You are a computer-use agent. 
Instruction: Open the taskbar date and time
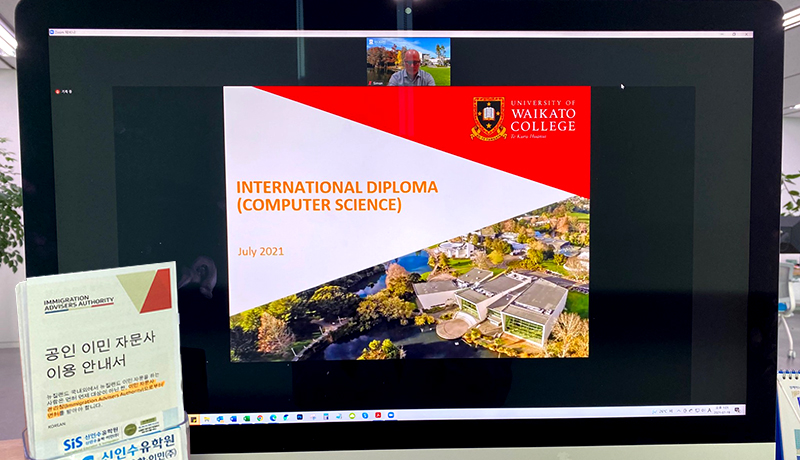point(722,410)
